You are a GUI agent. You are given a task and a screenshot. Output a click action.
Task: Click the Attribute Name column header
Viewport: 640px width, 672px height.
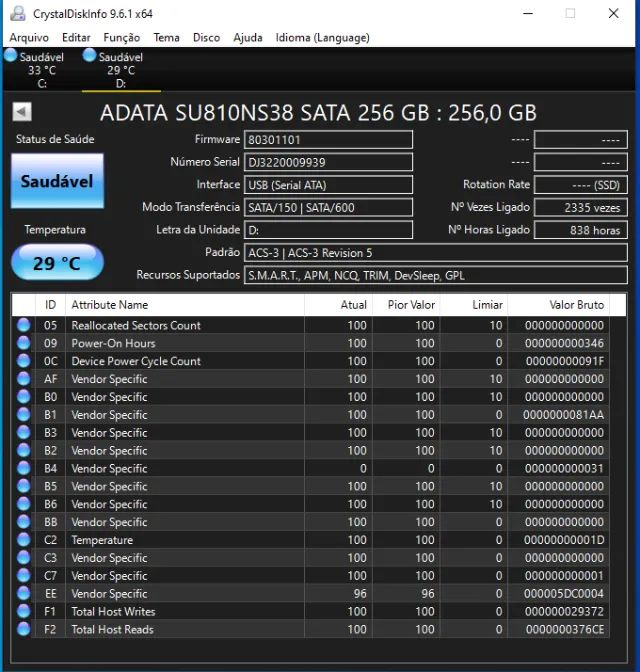click(x=185, y=305)
